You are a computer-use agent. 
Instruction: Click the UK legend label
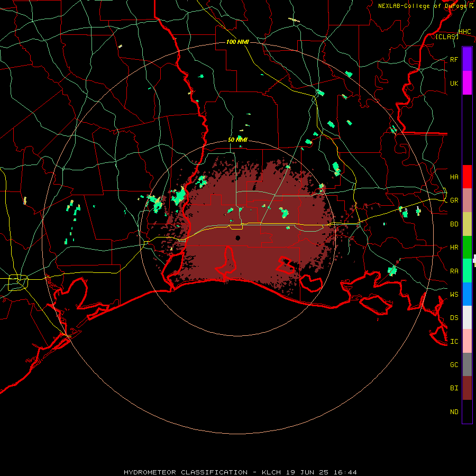pyautogui.click(x=454, y=83)
